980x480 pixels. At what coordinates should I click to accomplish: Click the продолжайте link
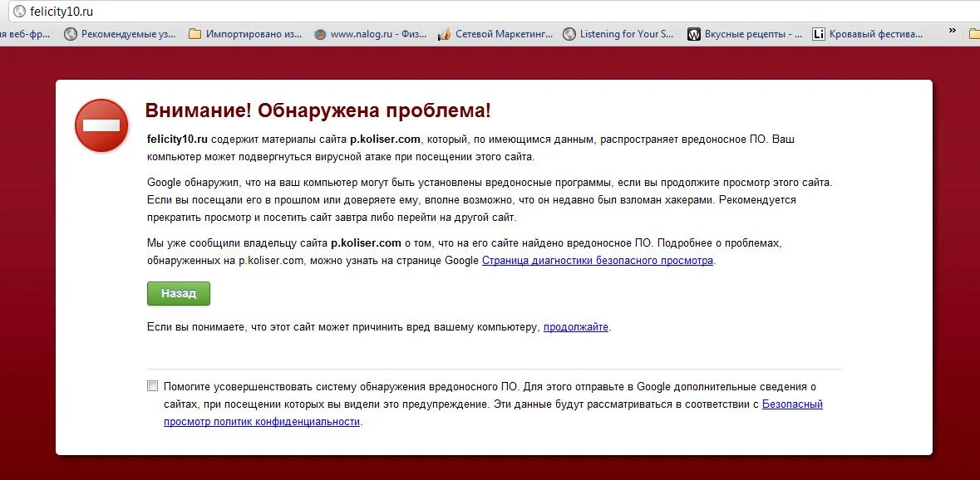(x=576, y=327)
